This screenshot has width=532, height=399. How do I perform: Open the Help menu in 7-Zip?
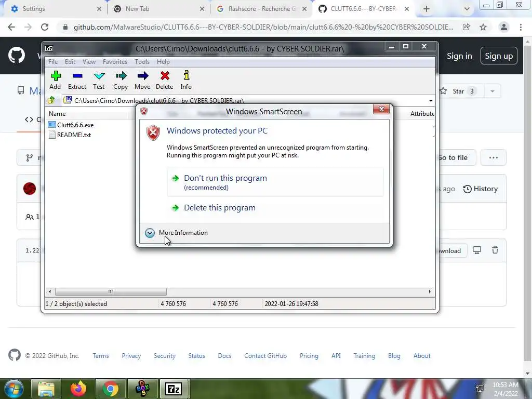coord(163,62)
